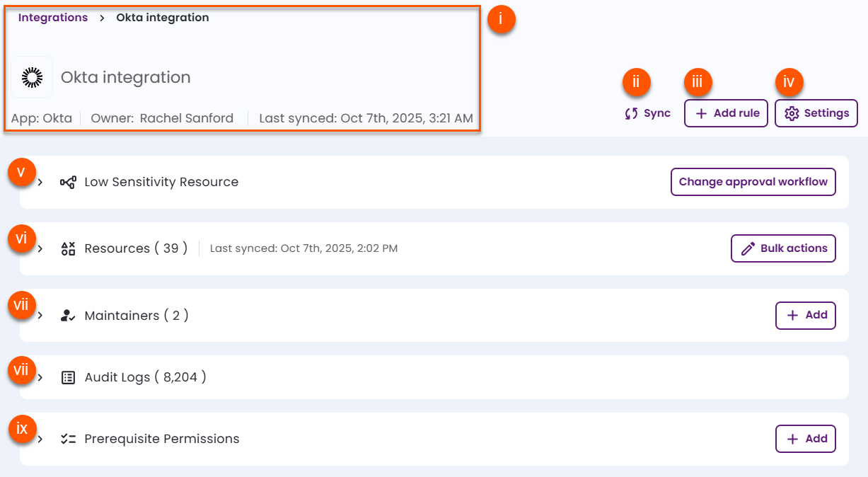Expand the Low Sensitivity Resource section
The width and height of the screenshot is (868, 477).
(40, 182)
